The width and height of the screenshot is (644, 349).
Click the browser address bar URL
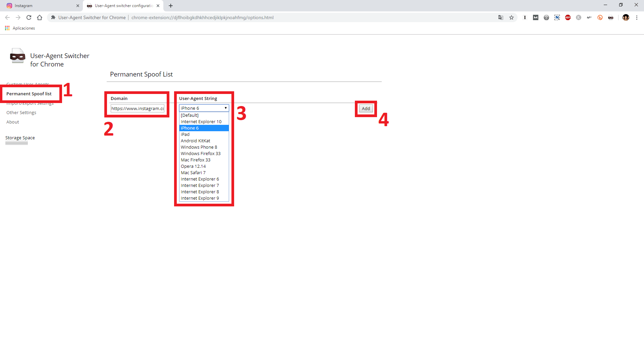(203, 17)
